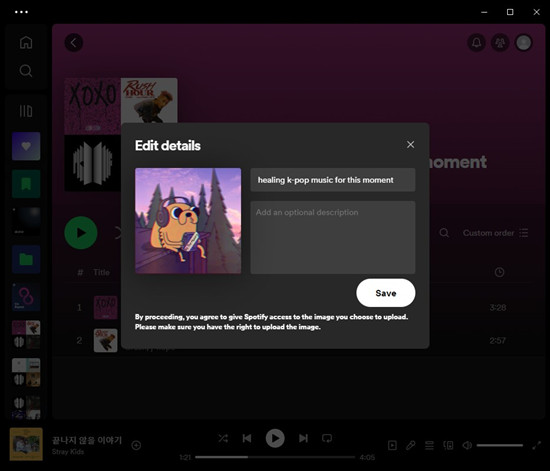Image resolution: width=550 pixels, height=471 pixels.
Task: Close the Edit details dialog
Action: click(x=410, y=144)
